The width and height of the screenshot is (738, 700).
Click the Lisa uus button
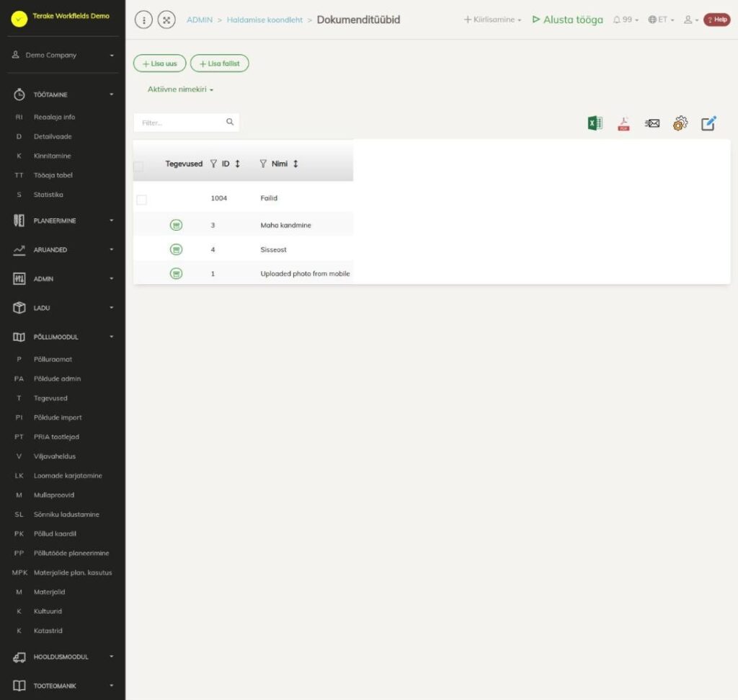tap(159, 63)
